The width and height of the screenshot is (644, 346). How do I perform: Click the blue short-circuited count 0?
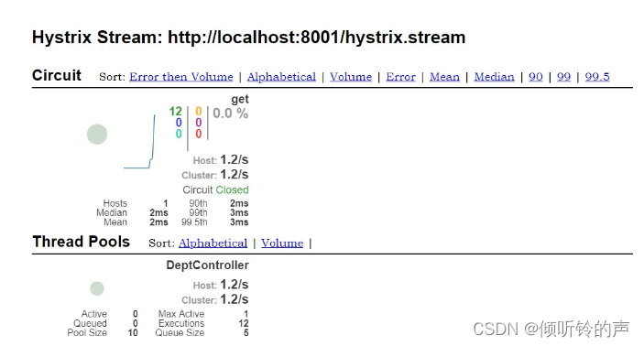pos(179,123)
